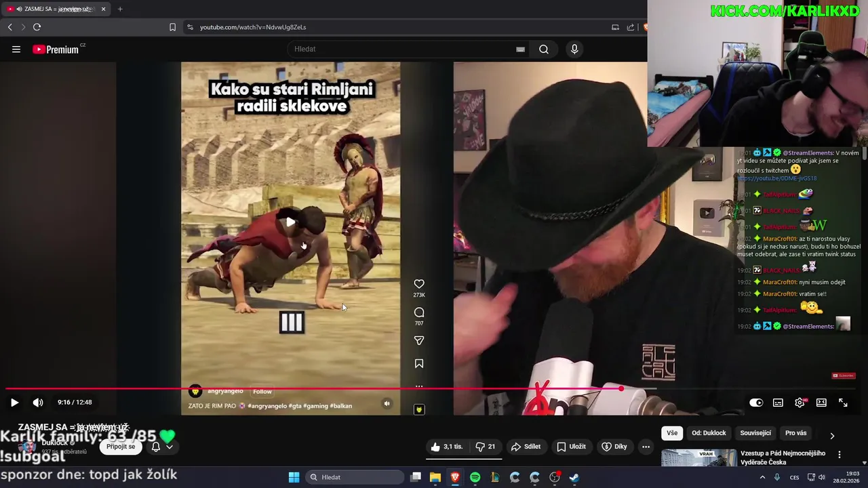868x488 pixels.
Task: Open more actions three-dot menu below the video
Action: pos(646,447)
